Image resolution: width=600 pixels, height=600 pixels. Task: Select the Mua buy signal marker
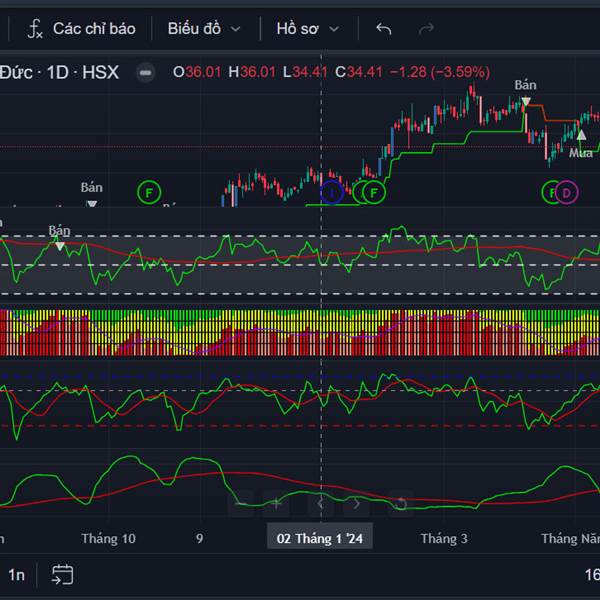[x=581, y=145]
